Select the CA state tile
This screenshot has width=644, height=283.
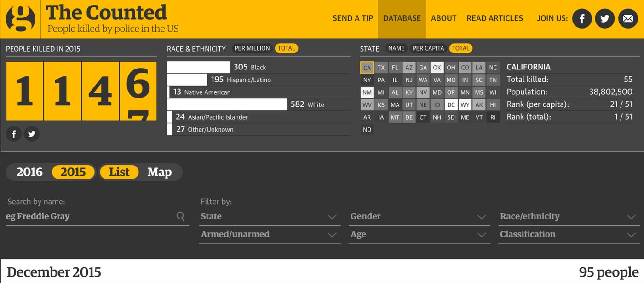click(x=367, y=68)
